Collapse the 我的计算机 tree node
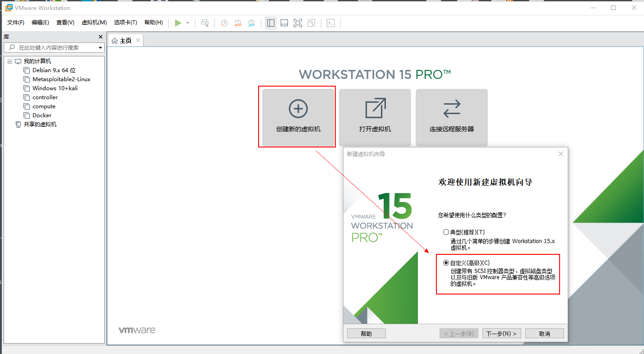This screenshot has width=644, height=354. point(10,61)
